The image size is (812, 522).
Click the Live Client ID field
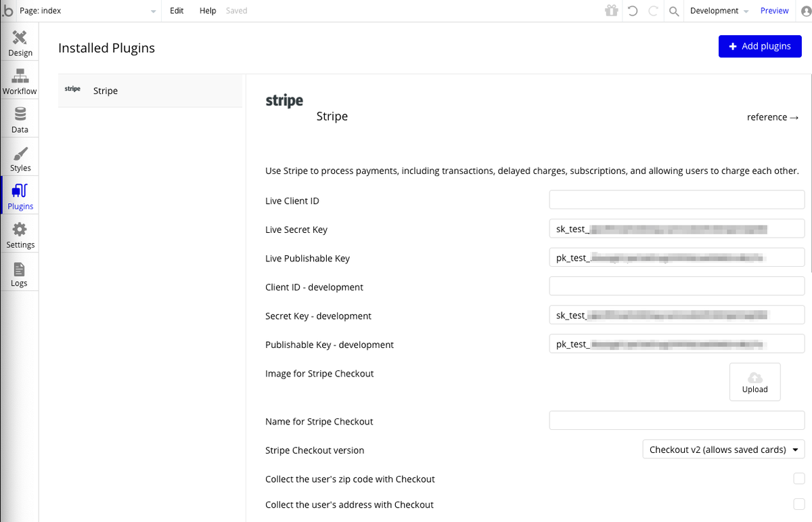tap(677, 200)
